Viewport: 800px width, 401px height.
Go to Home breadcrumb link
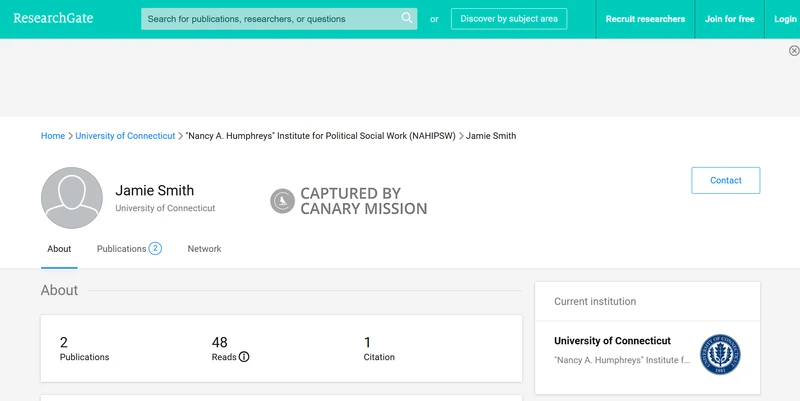(x=53, y=136)
